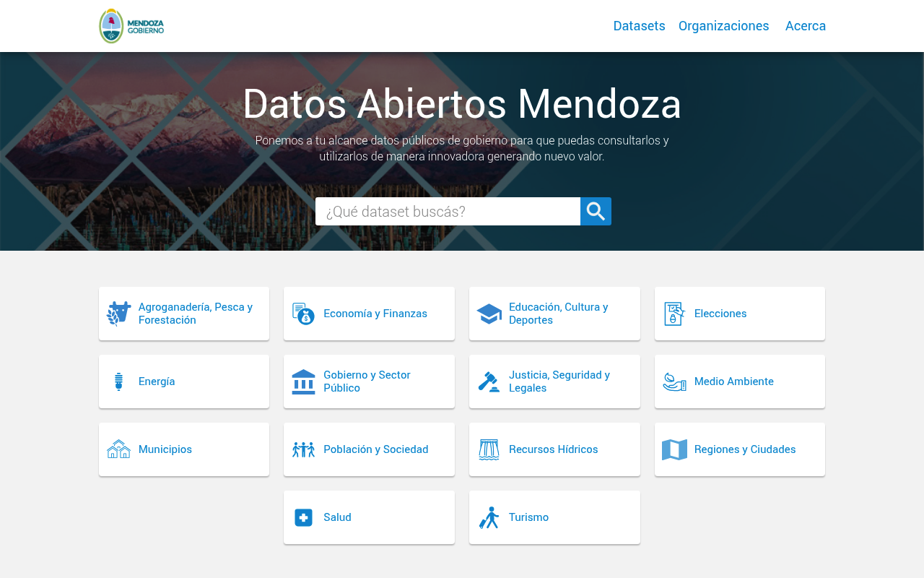The image size is (924, 578).
Task: Click the Regiones y Ciudades map icon
Action: [x=674, y=449]
